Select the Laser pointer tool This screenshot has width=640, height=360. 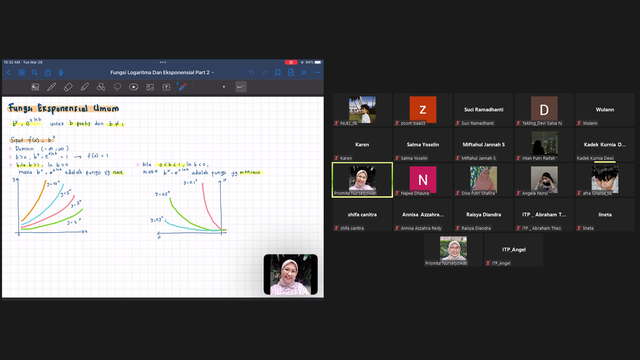click(x=182, y=87)
